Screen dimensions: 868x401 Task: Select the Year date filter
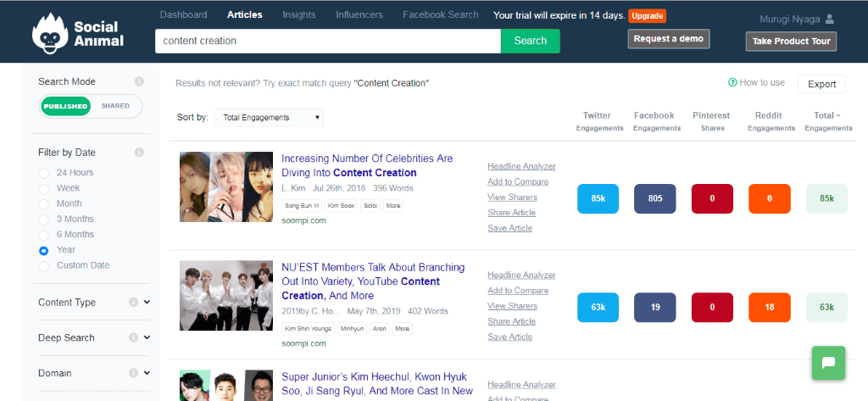pyautogui.click(x=44, y=251)
